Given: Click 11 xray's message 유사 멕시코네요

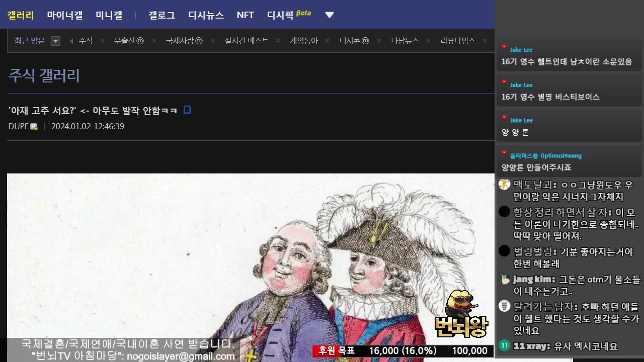Looking at the screenshot, I should tap(586, 346).
